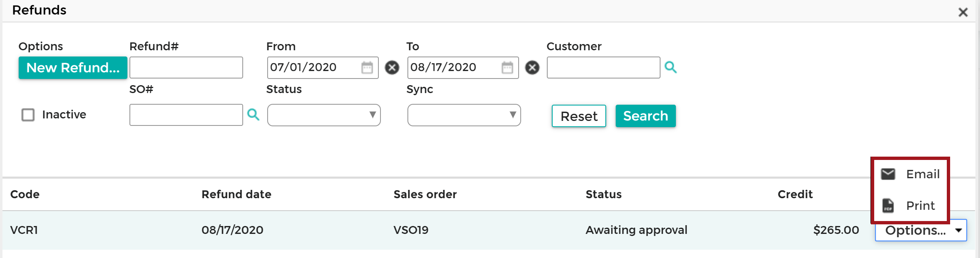980x258 pixels.
Task: Sort by the Status column header
Action: [604, 194]
